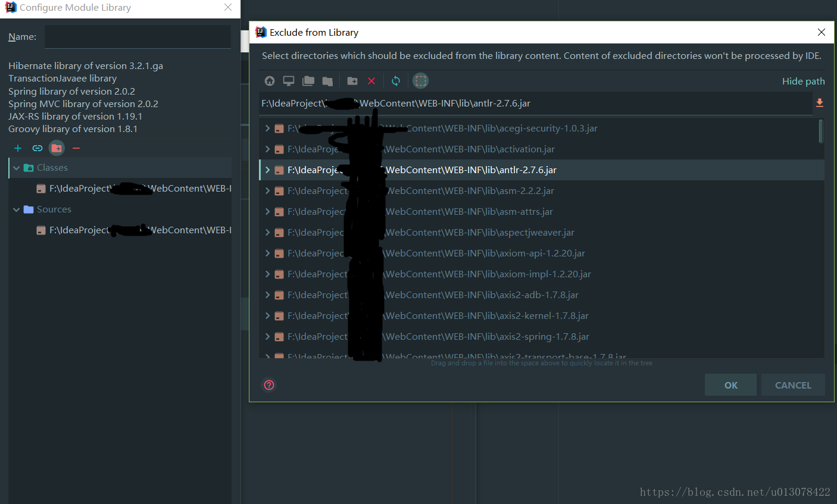Collapse the Sources node
The image size is (837, 504).
pos(16,209)
